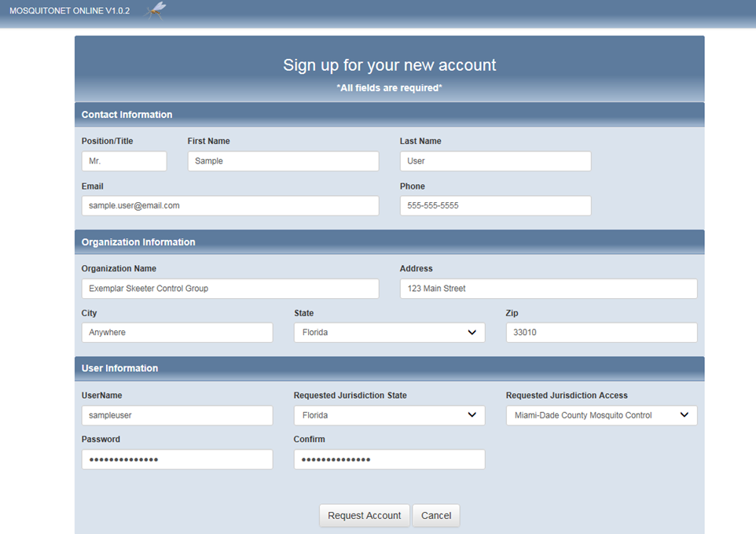Click the Confirm label
The height and width of the screenshot is (534, 756).
(x=309, y=440)
